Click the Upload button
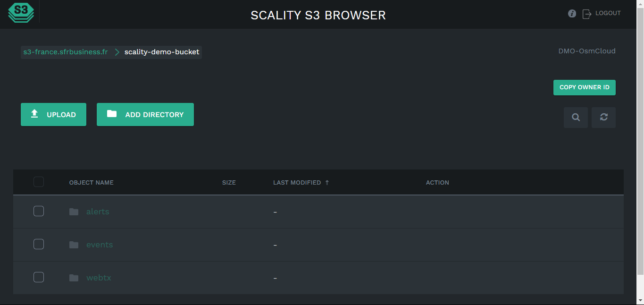644x305 pixels. pyautogui.click(x=53, y=114)
